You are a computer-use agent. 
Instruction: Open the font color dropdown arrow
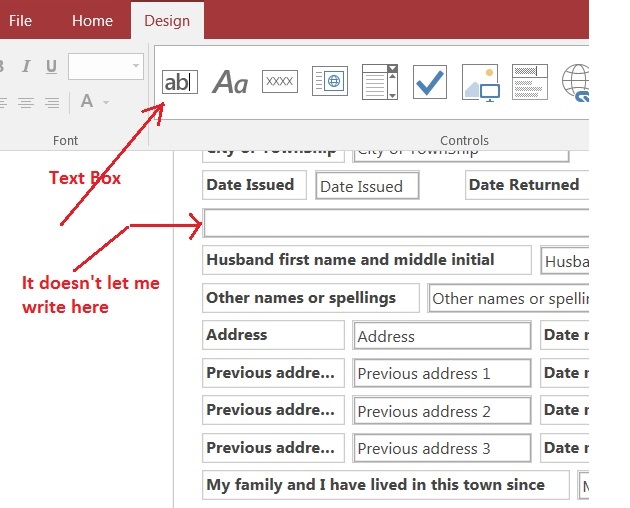[106, 102]
